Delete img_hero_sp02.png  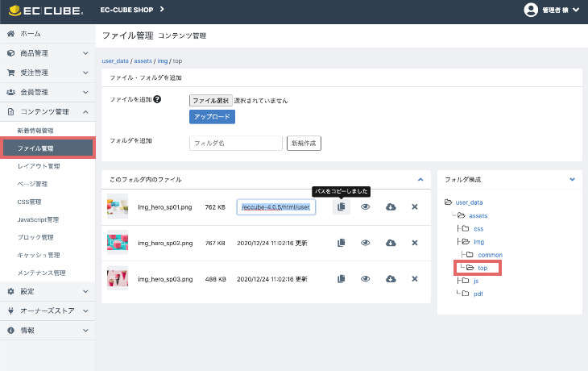pyautogui.click(x=415, y=243)
